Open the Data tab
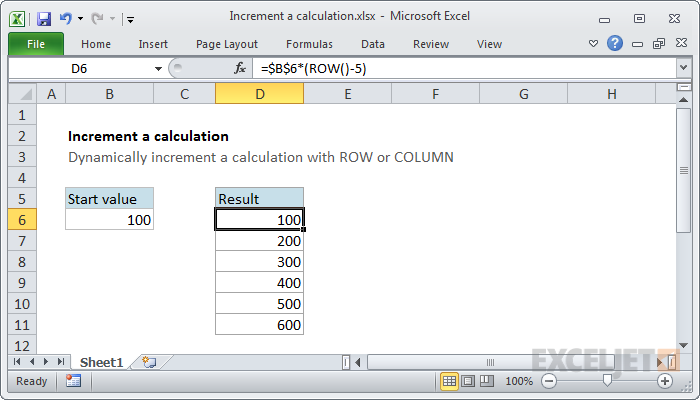 point(373,44)
